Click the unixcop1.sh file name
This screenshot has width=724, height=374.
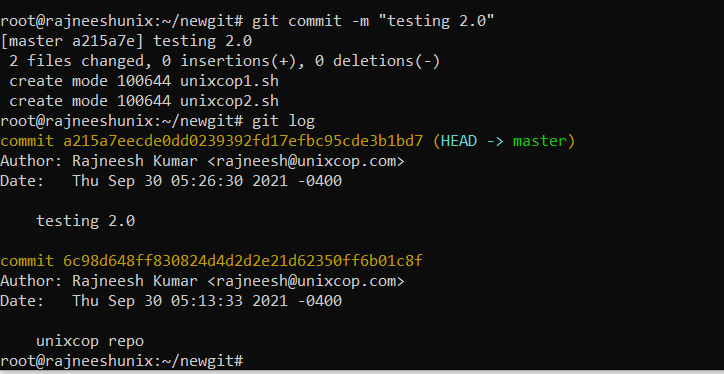pyautogui.click(x=229, y=81)
